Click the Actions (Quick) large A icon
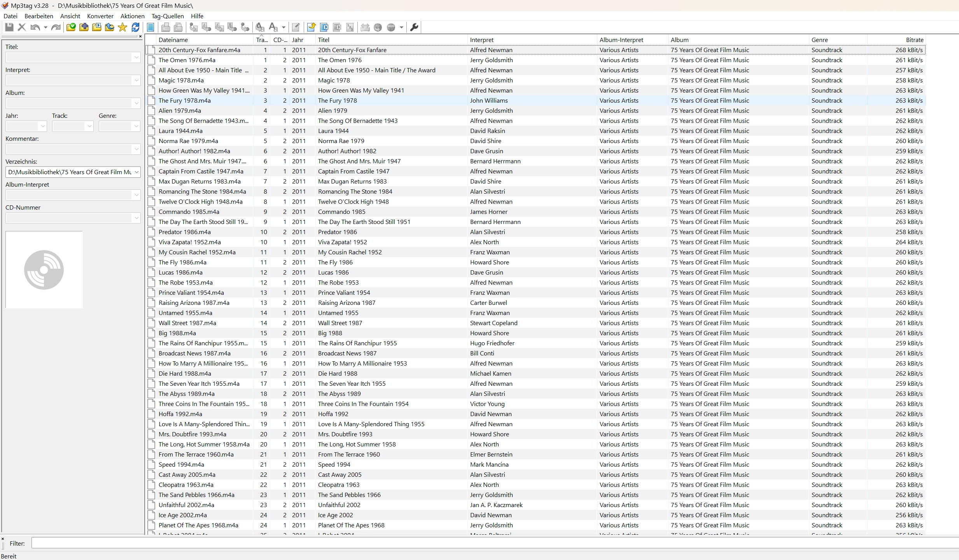 [x=273, y=27]
